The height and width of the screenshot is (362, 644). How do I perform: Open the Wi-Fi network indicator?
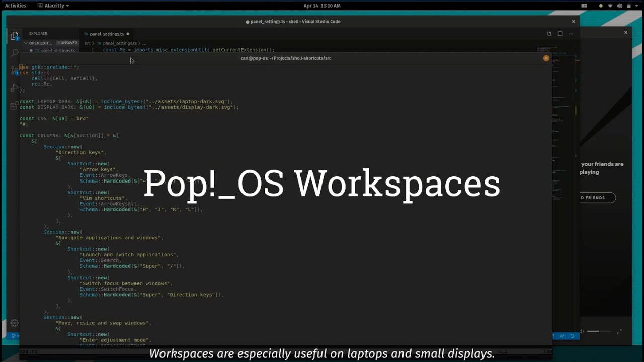(x=610, y=6)
